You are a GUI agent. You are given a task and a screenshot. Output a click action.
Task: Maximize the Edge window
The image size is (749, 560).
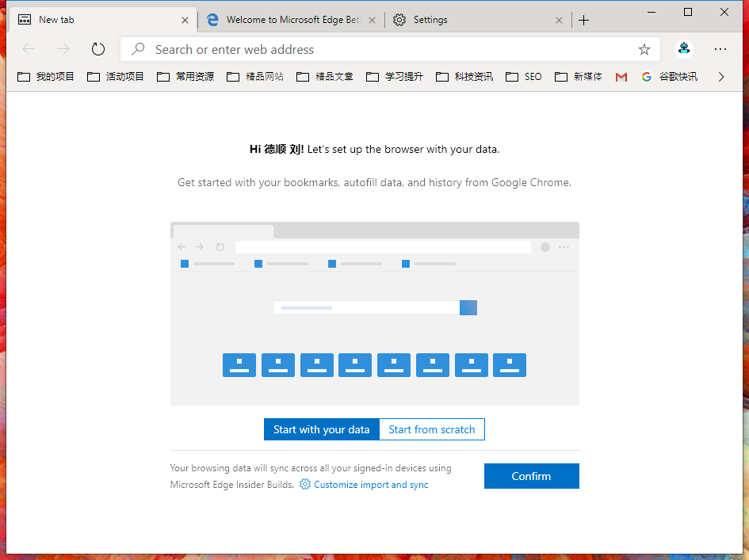[688, 13]
